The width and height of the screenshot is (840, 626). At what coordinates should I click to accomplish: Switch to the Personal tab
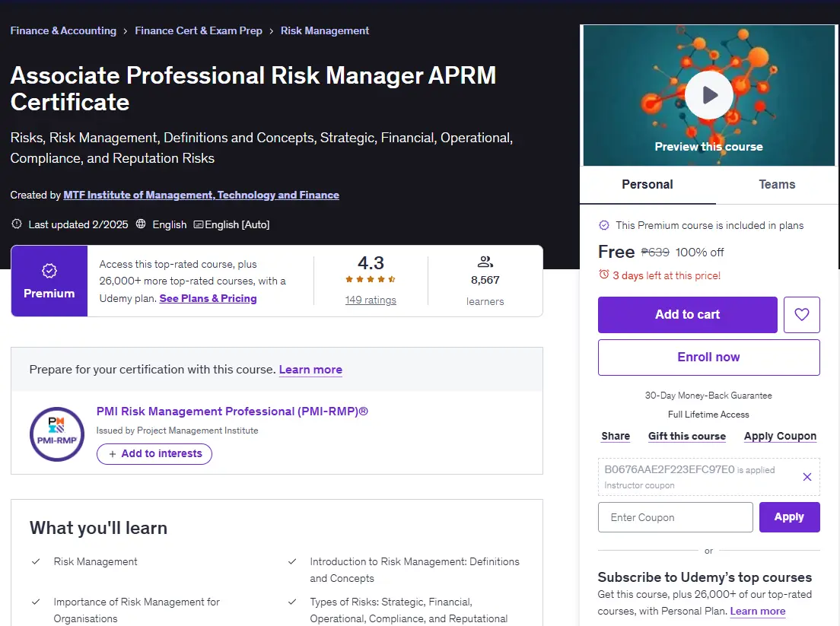point(647,185)
